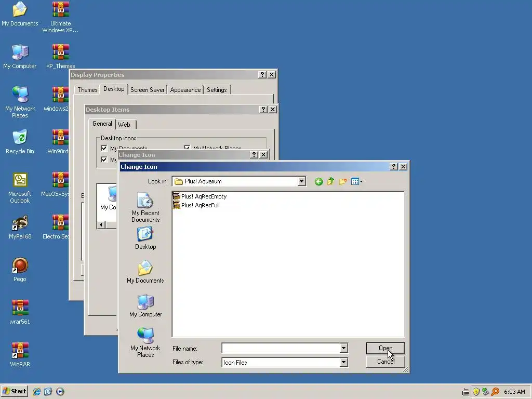Select My Computer desktop icon

click(x=20, y=57)
